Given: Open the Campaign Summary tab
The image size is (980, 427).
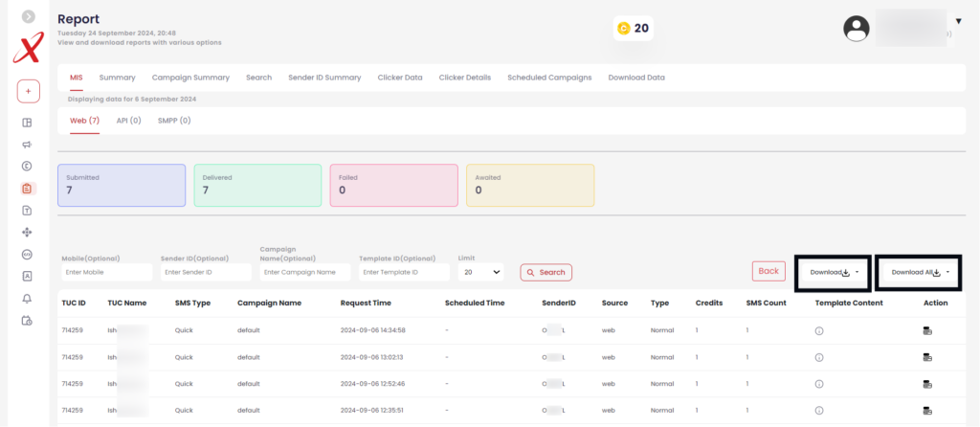Looking at the screenshot, I should tap(190, 78).
